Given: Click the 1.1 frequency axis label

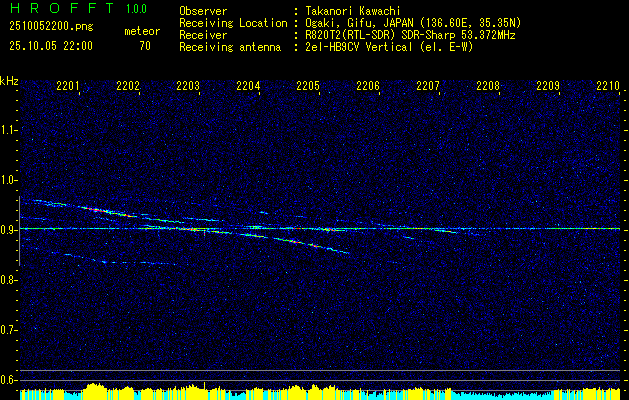Looking at the screenshot, I should click(9, 130).
